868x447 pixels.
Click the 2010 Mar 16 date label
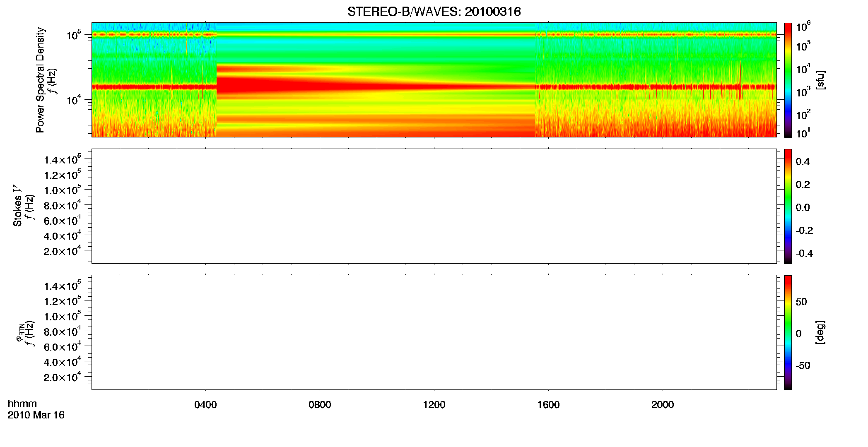pyautogui.click(x=36, y=415)
